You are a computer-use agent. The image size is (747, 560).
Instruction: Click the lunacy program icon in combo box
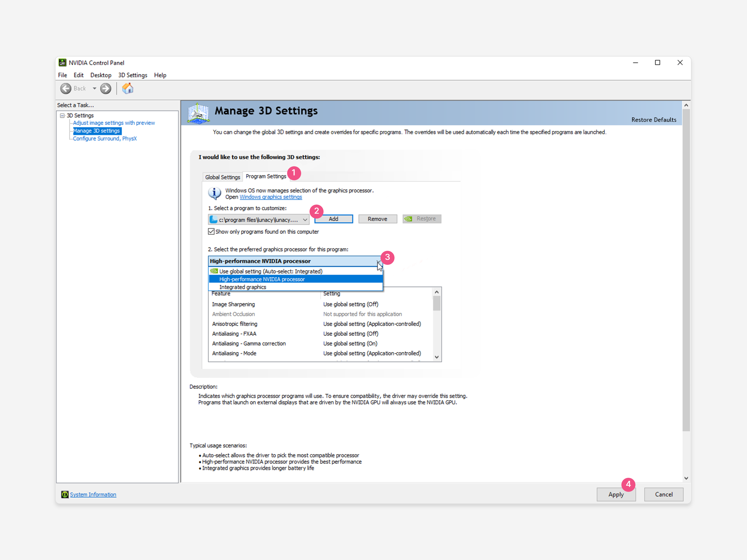point(213,220)
